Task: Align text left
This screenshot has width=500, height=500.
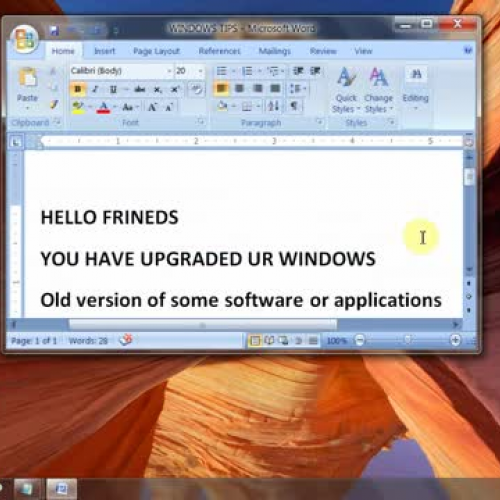Action: pyautogui.click(x=222, y=89)
